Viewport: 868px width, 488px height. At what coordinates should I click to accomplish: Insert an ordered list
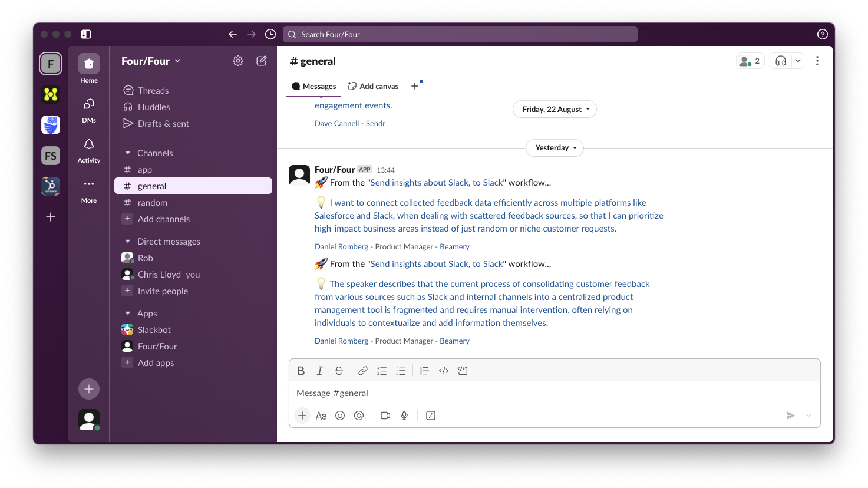coord(382,371)
